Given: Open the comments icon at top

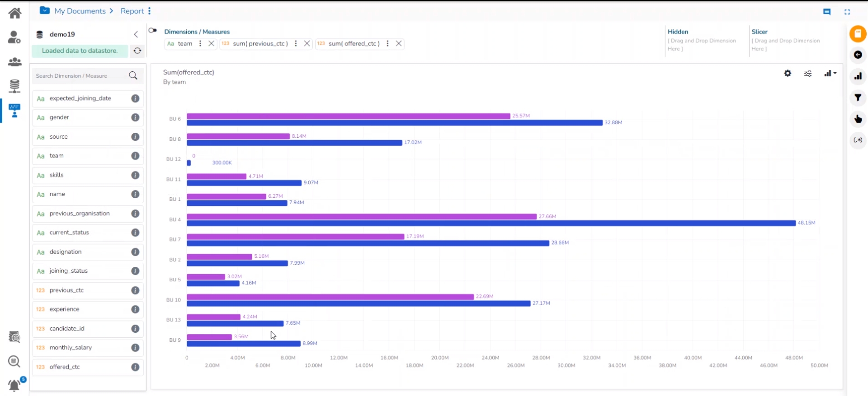Looking at the screenshot, I should click(x=827, y=12).
